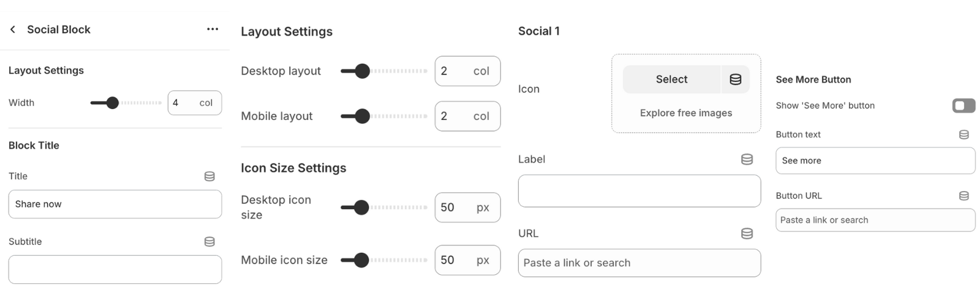Image resolution: width=980 pixels, height=306 pixels.
Task: Click the Select icon image button
Action: tap(671, 80)
